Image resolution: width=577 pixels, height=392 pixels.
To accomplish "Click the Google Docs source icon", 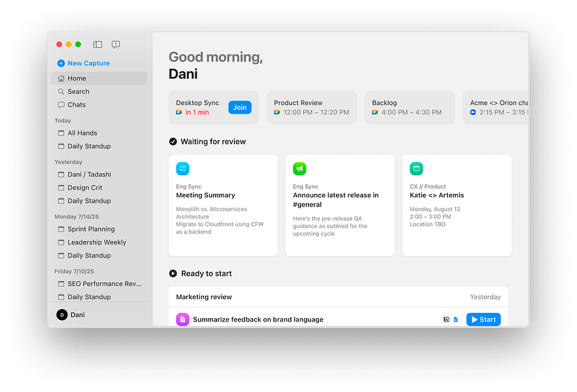I will click(456, 319).
